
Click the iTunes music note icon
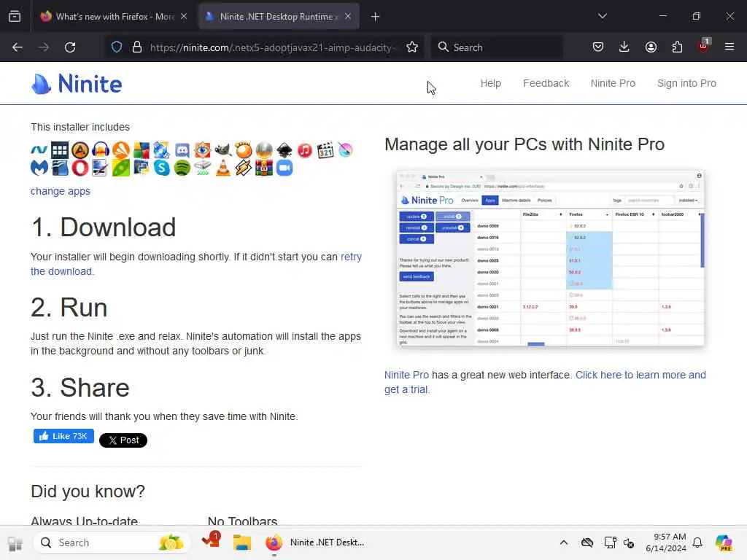point(305,150)
